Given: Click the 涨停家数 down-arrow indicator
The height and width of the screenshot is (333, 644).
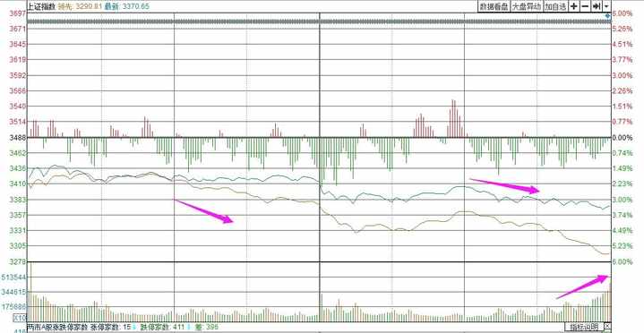Looking at the screenshot, I should tap(134, 328).
